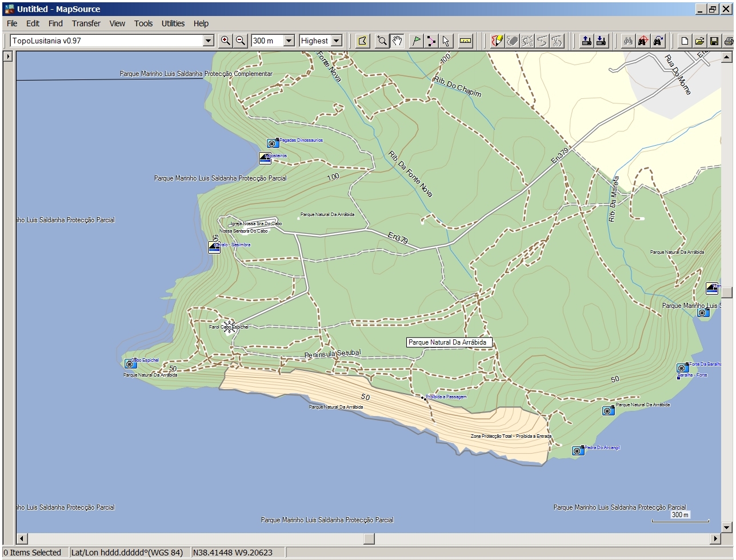Select the Track Erase tool
Image resolution: width=736 pixels, height=560 pixels.
point(512,41)
